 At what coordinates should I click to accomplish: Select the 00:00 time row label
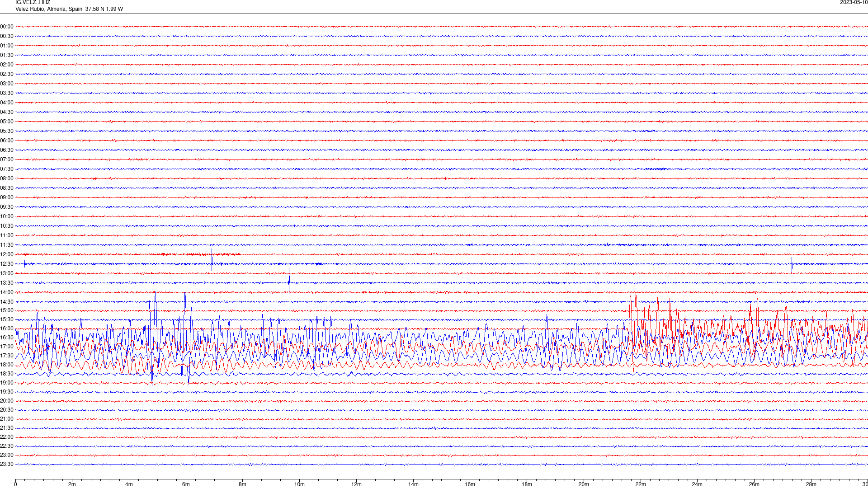pos(7,27)
